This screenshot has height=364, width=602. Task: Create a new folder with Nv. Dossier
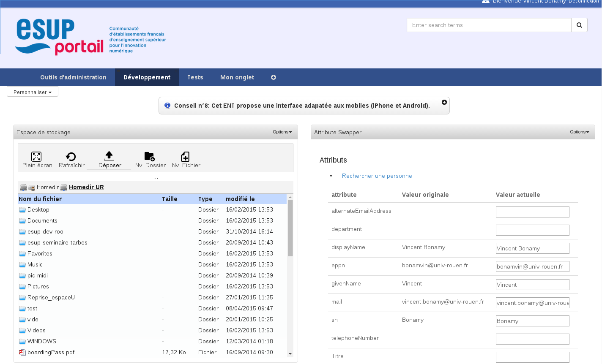pyautogui.click(x=150, y=157)
